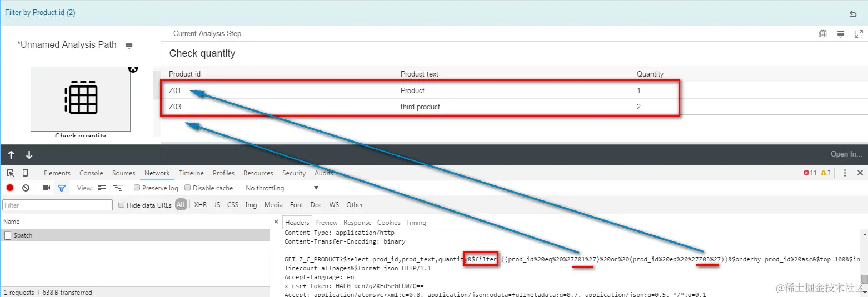Filter requests by JS
Screen dimensions: 868x297
pos(217,205)
